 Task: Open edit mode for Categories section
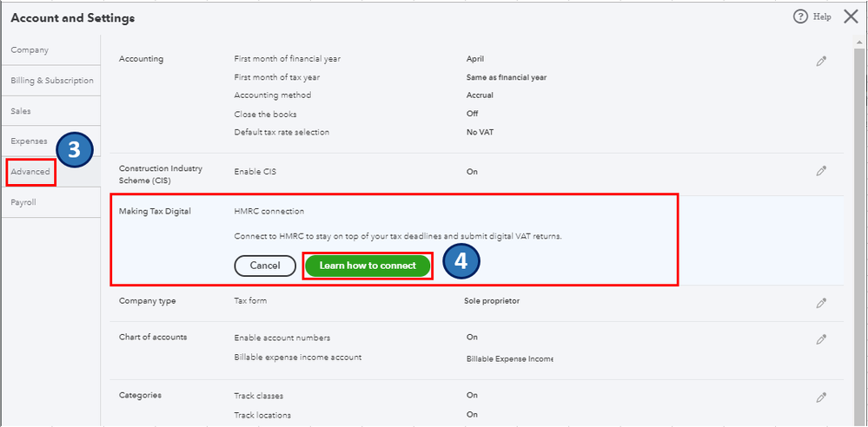click(x=821, y=397)
